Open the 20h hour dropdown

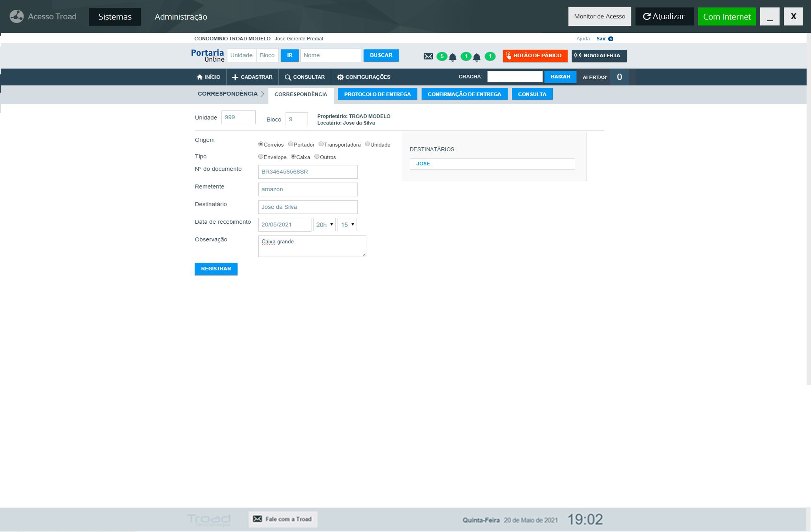(x=324, y=224)
